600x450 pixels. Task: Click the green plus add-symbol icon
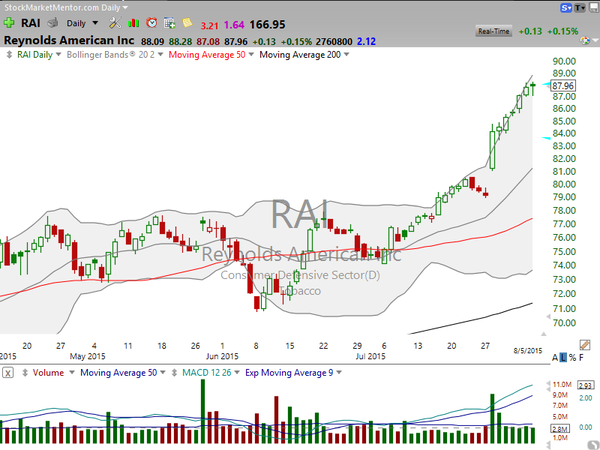9,23
